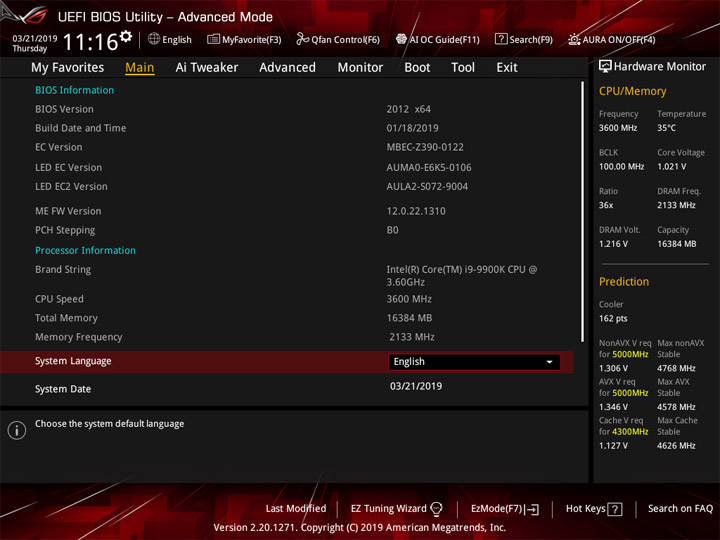Viewport: 720px width, 540px height.
Task: Click the Search(F9) question mark icon
Action: (x=501, y=39)
